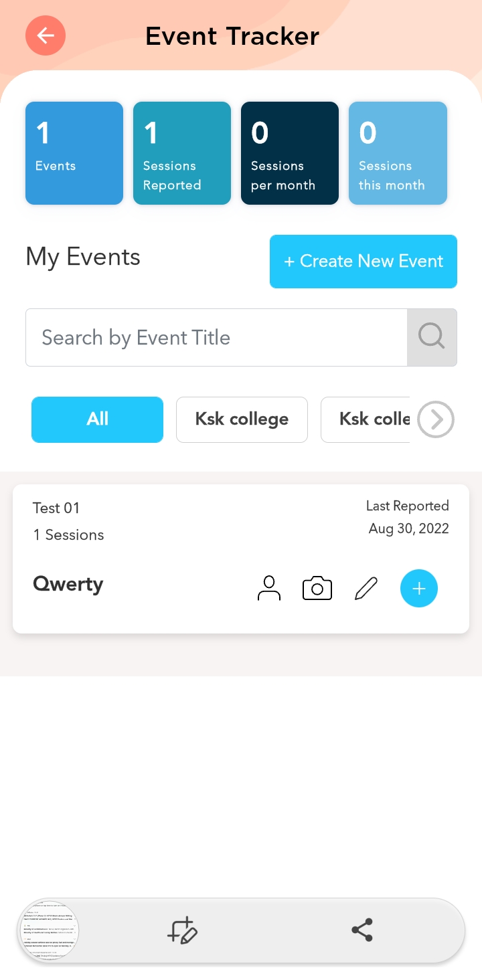Image resolution: width=482 pixels, height=980 pixels.
Task: Edit Qwerty event with pencil icon
Action: (x=366, y=589)
